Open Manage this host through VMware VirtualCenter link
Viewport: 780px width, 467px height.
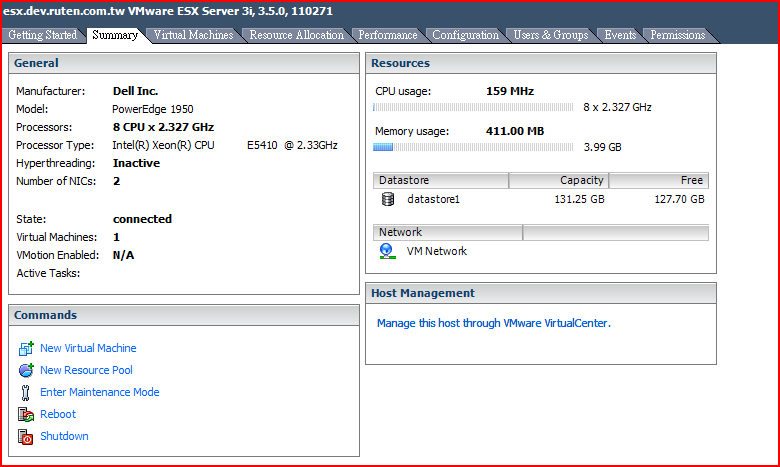click(493, 323)
